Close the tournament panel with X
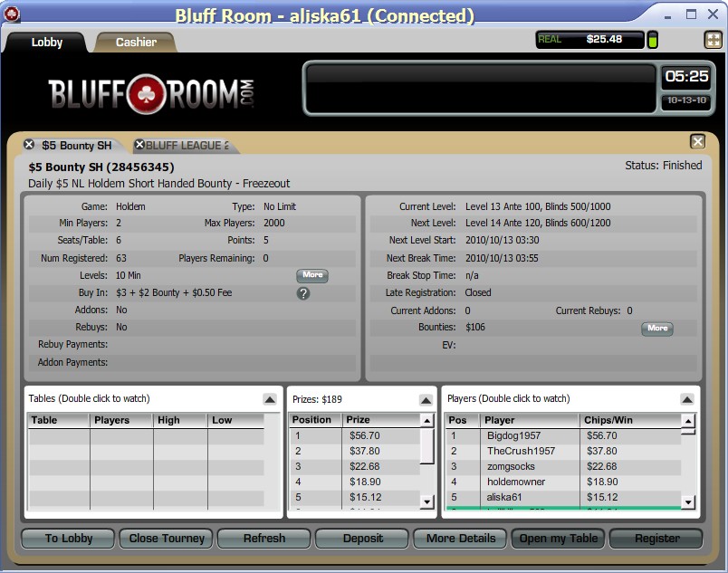728x573 pixels. click(x=697, y=141)
